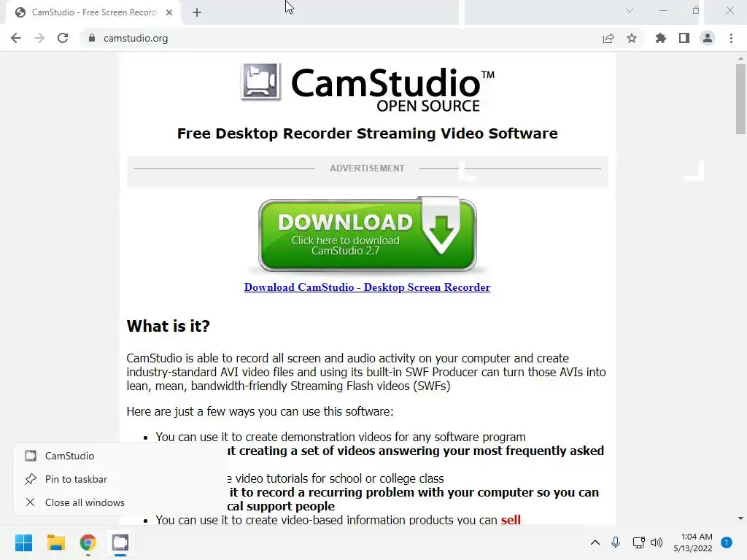Open the volume speaker tray icon

[657, 542]
